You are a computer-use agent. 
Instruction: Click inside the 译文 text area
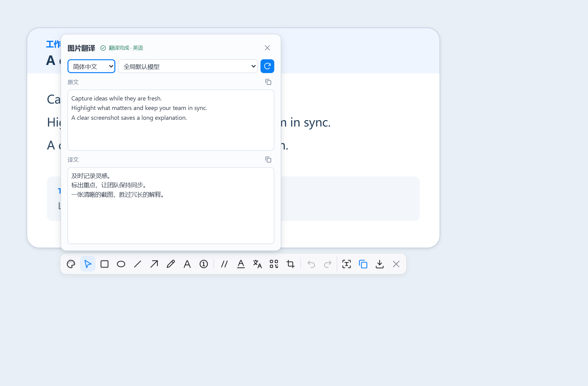point(171,206)
